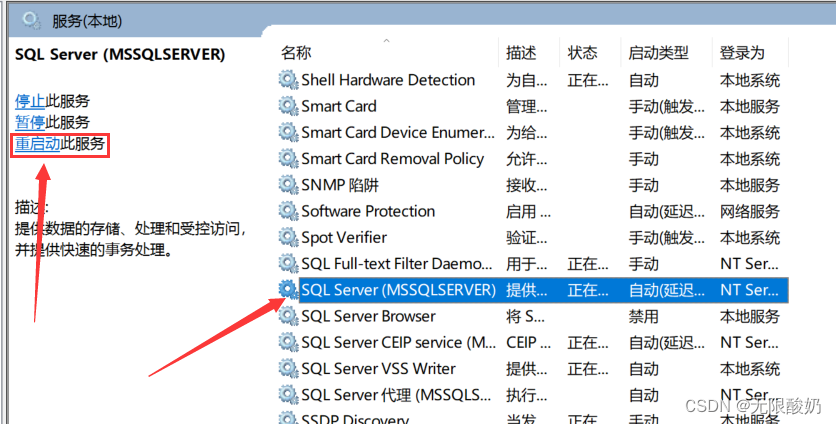Click the SQL Server (MSSQLSERVER) gear icon
The image size is (836, 424).
click(288, 290)
